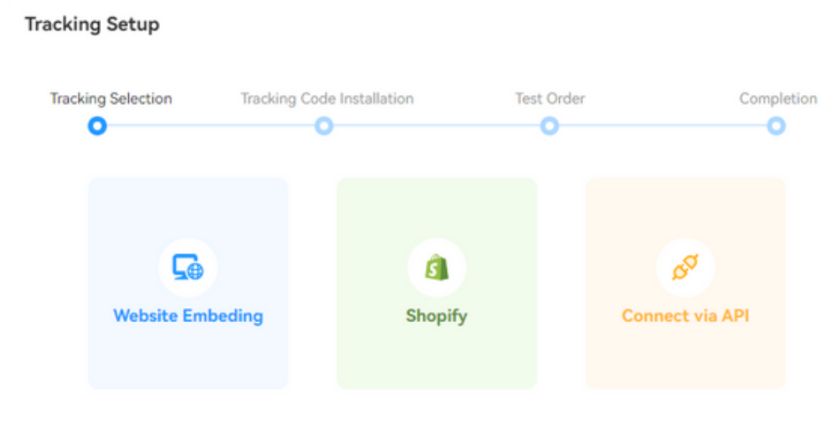Click the orange Connect via API text
Image resolution: width=823 pixels, height=426 pixels.
[x=685, y=316]
